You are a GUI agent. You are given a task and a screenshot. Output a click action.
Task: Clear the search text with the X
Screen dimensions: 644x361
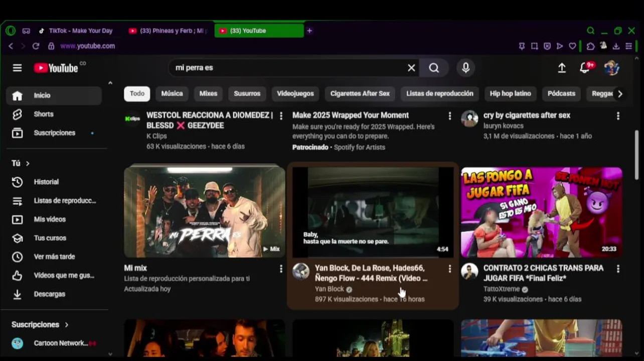coord(411,68)
